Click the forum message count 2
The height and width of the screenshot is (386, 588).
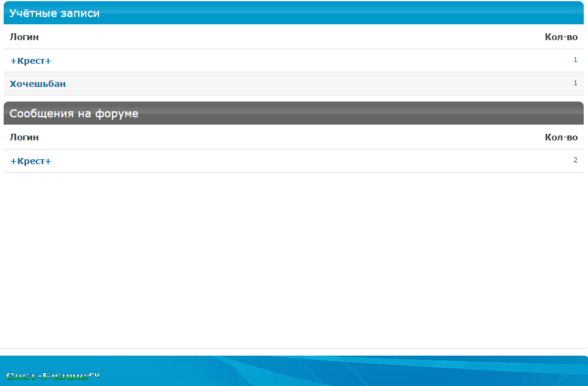[575, 160]
